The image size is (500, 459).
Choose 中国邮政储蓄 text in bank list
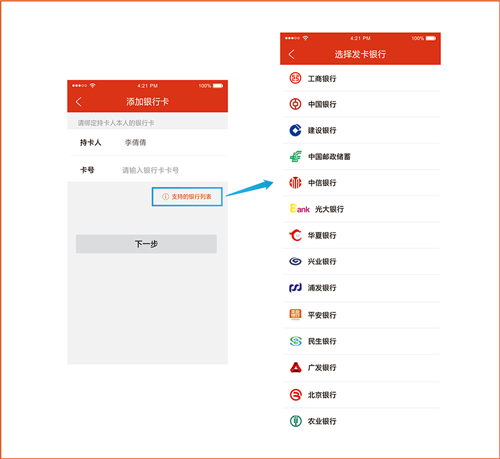[x=329, y=157]
